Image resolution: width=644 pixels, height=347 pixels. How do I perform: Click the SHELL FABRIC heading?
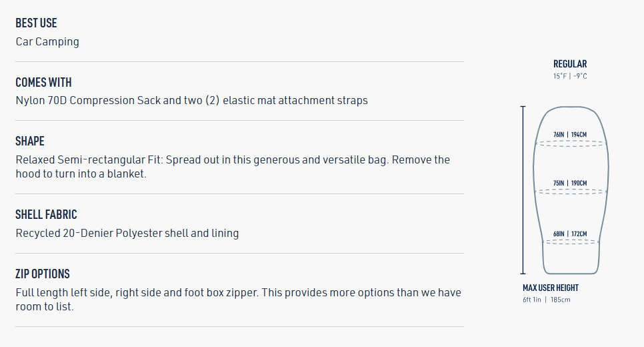tap(46, 214)
